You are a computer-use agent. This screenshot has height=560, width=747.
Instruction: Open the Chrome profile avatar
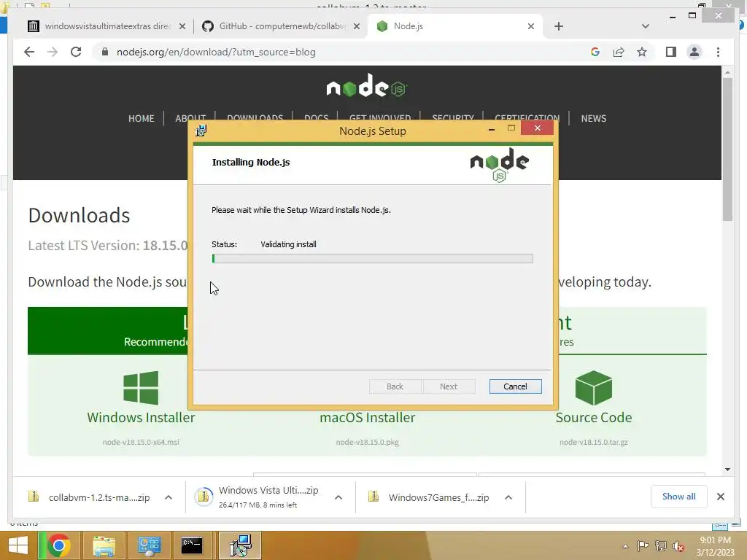coord(694,52)
